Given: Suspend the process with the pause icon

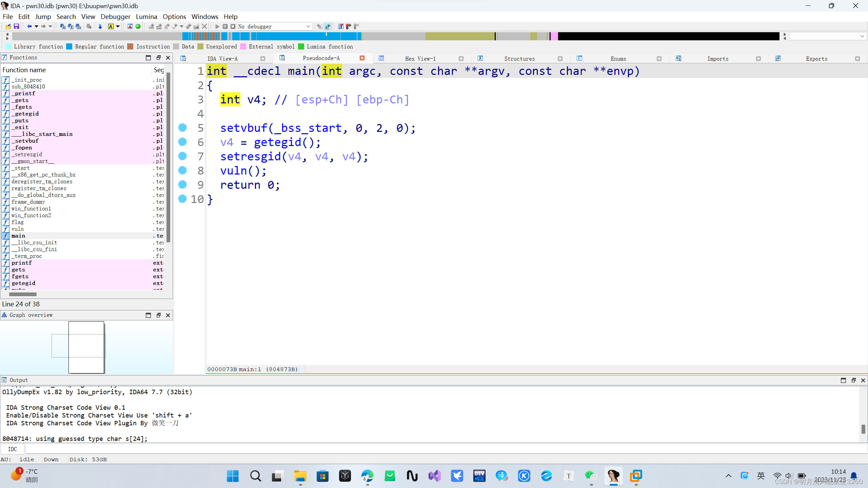Looking at the screenshot, I should click(x=225, y=26).
